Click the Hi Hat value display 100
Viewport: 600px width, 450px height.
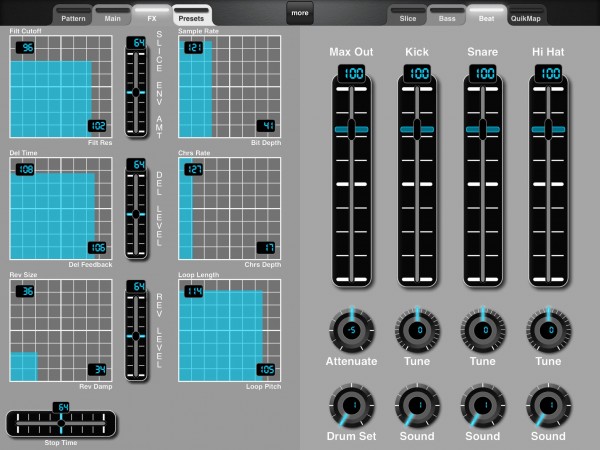pos(548,73)
